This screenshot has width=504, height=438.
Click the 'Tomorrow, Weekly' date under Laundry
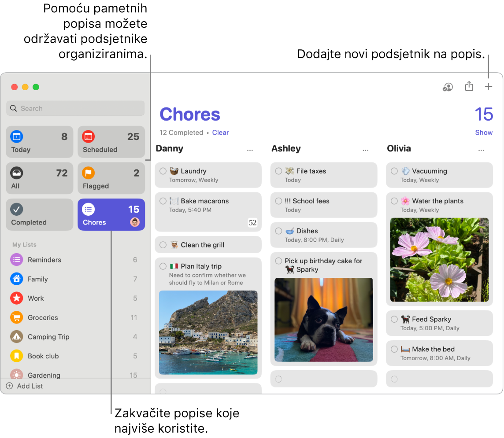tap(193, 180)
